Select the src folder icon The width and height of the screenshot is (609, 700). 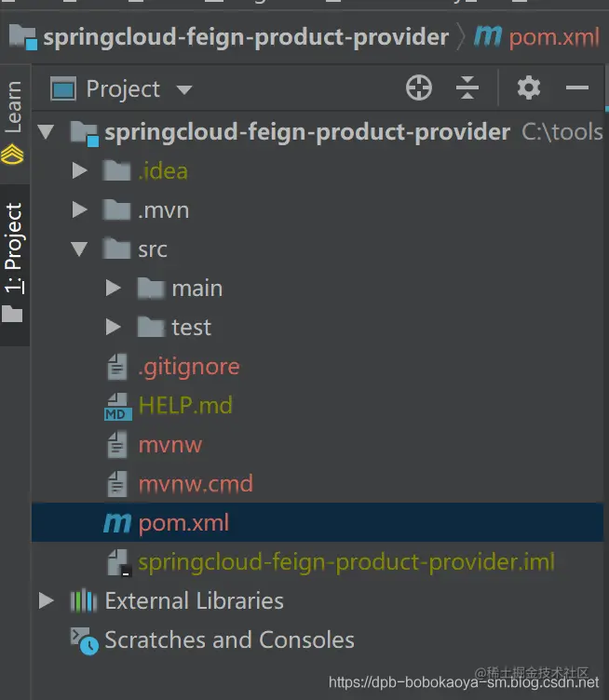[x=116, y=249]
